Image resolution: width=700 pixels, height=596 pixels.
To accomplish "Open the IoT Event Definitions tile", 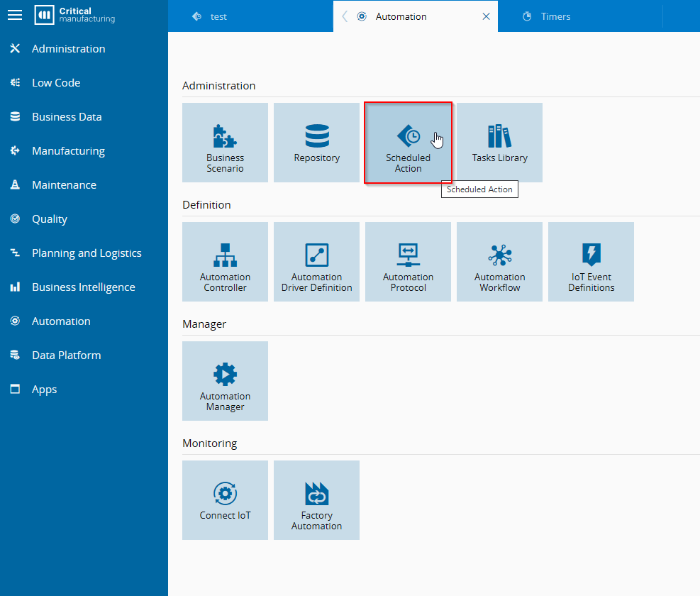I will 591,262.
